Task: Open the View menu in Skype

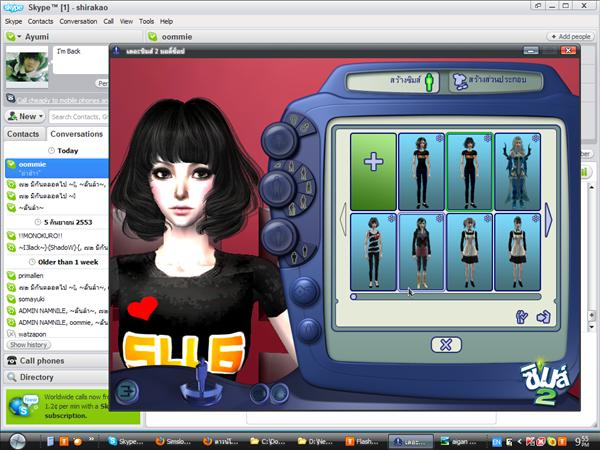Action: point(126,21)
